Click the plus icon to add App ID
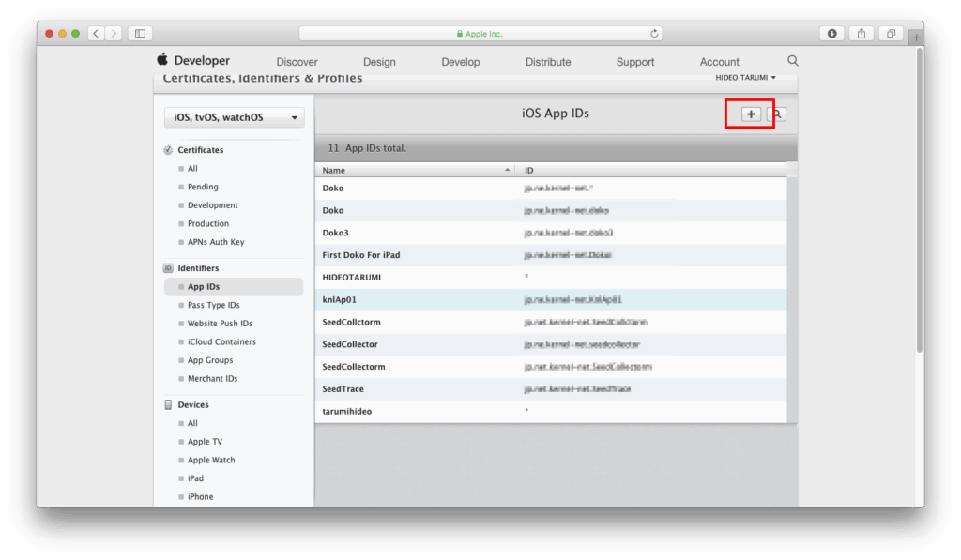Image resolution: width=961 pixels, height=560 pixels. 751,114
